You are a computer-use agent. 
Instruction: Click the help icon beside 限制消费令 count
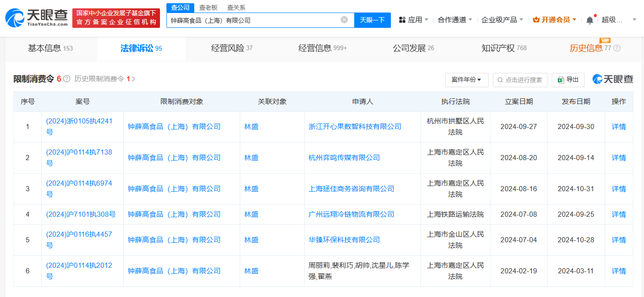click(x=67, y=79)
